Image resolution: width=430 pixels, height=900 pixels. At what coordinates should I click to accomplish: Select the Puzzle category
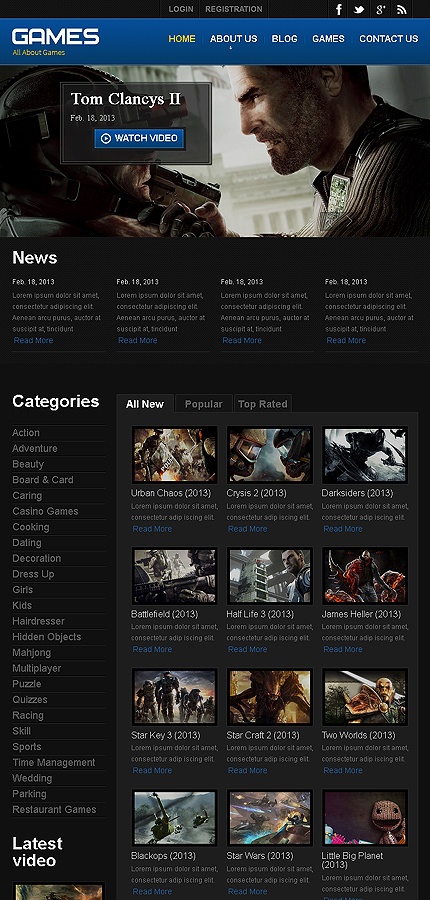coord(27,684)
